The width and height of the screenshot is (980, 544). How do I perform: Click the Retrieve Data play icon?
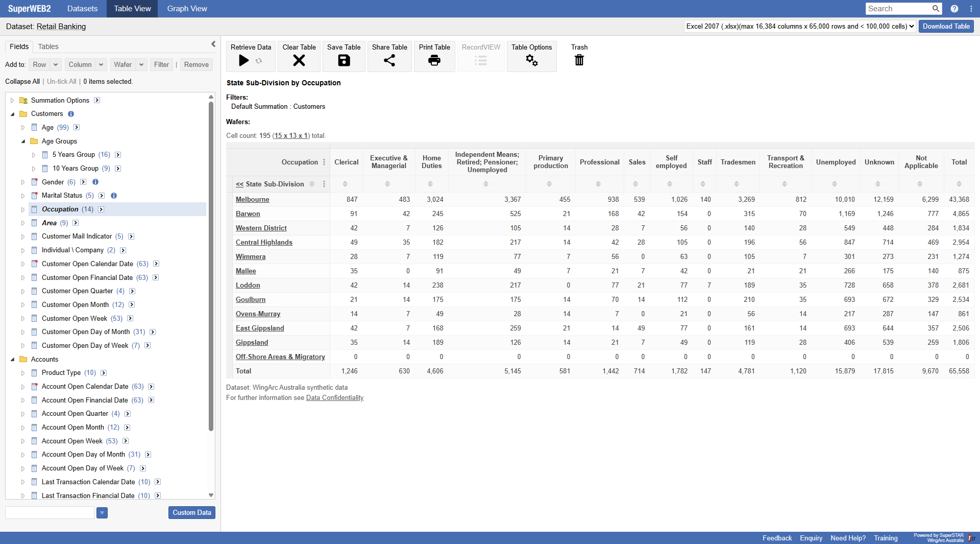[x=244, y=60]
